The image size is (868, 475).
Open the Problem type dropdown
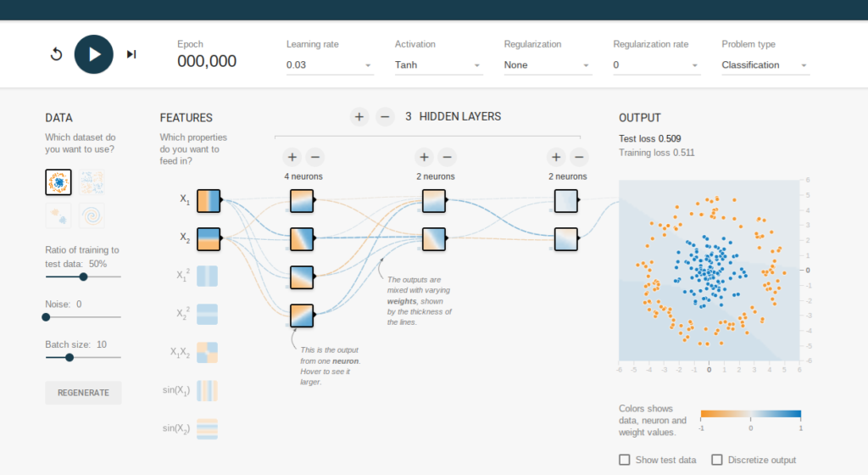[x=765, y=65]
